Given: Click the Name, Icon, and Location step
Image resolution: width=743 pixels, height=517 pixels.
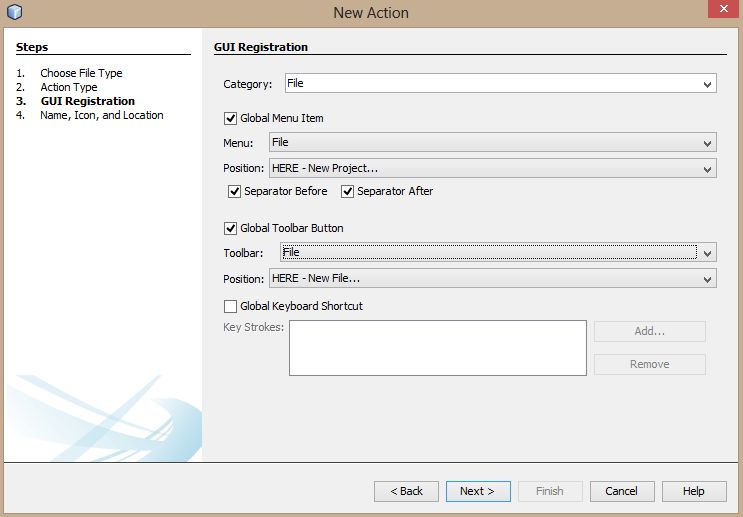Looking at the screenshot, I should 101,115.
